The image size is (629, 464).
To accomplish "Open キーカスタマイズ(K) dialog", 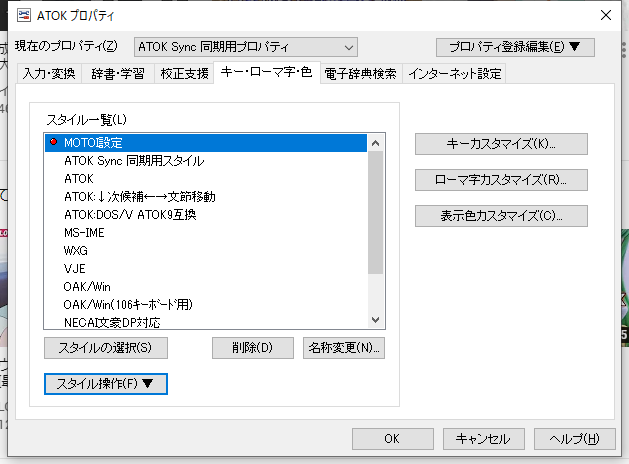I will coord(501,144).
